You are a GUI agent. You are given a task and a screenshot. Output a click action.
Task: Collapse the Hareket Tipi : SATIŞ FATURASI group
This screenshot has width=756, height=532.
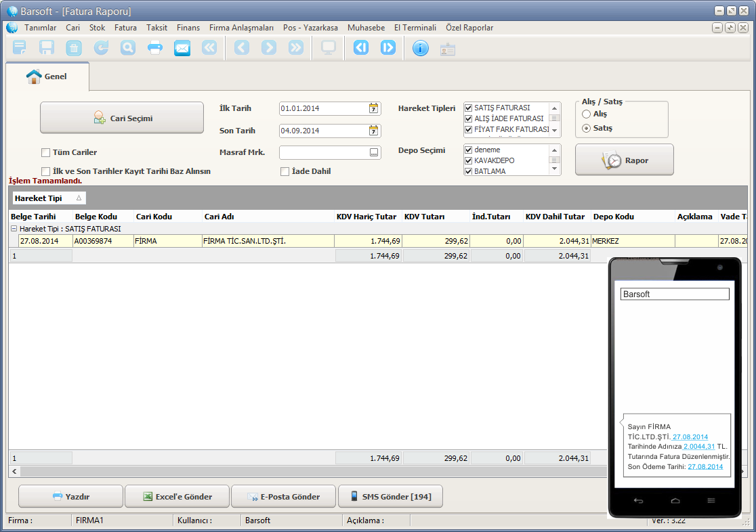(14, 229)
